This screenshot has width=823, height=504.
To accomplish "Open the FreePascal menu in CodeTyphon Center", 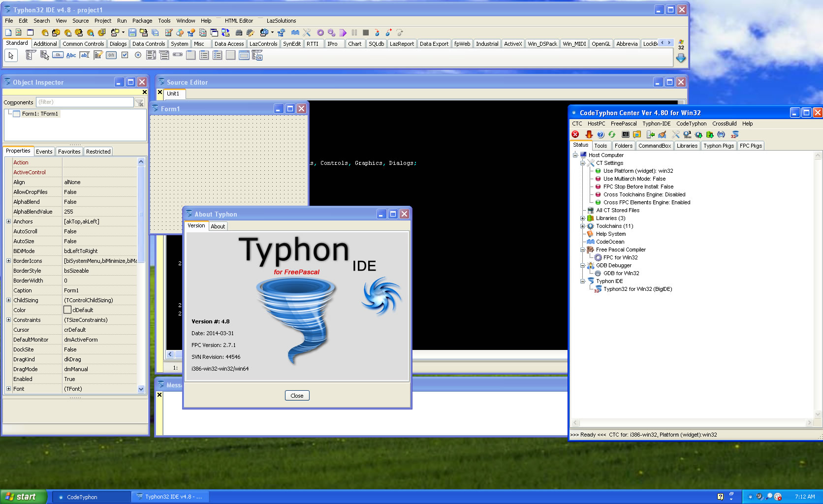I will [x=624, y=124].
